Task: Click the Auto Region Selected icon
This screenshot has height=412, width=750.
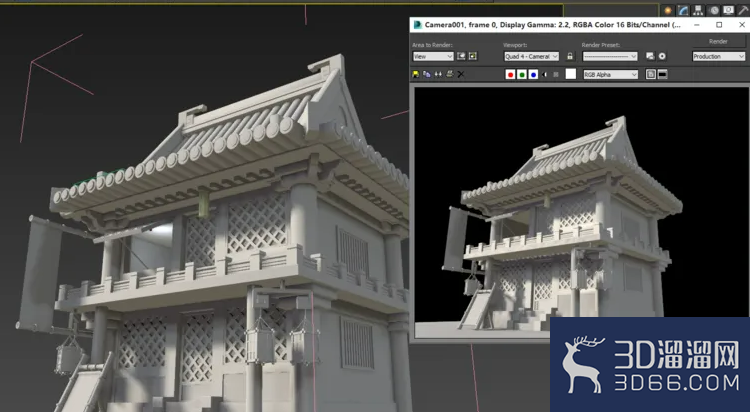Action: pos(473,56)
